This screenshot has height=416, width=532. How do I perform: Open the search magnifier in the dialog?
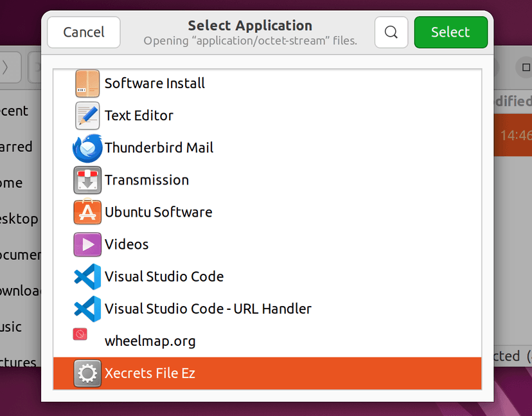point(391,31)
